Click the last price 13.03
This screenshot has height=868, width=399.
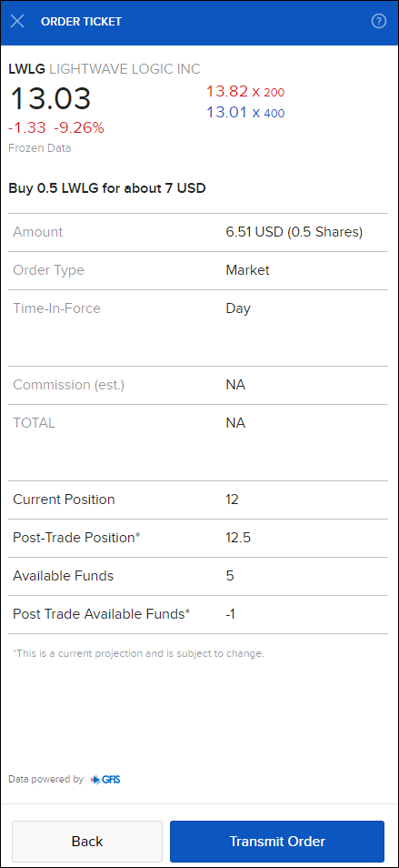pos(50,99)
